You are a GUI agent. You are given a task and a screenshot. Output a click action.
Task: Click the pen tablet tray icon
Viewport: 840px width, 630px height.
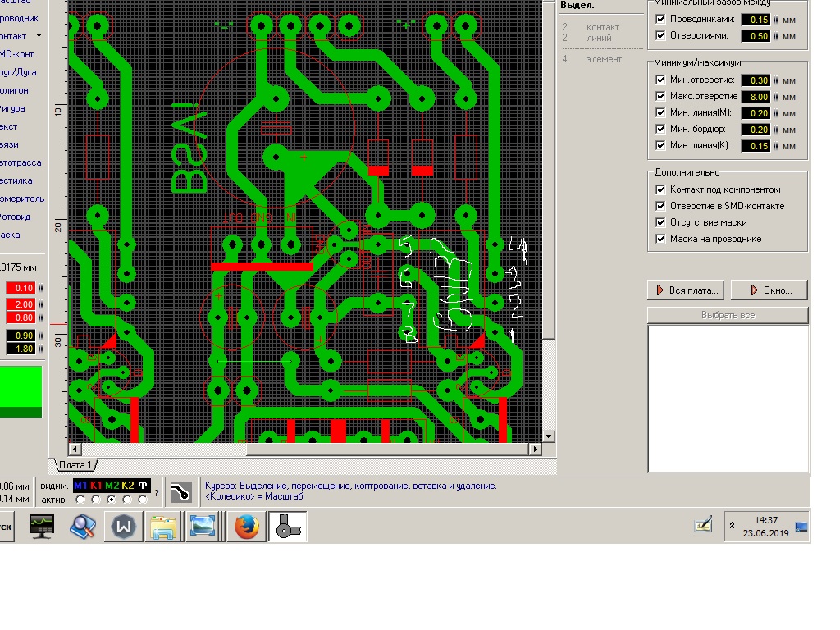pyautogui.click(x=703, y=526)
